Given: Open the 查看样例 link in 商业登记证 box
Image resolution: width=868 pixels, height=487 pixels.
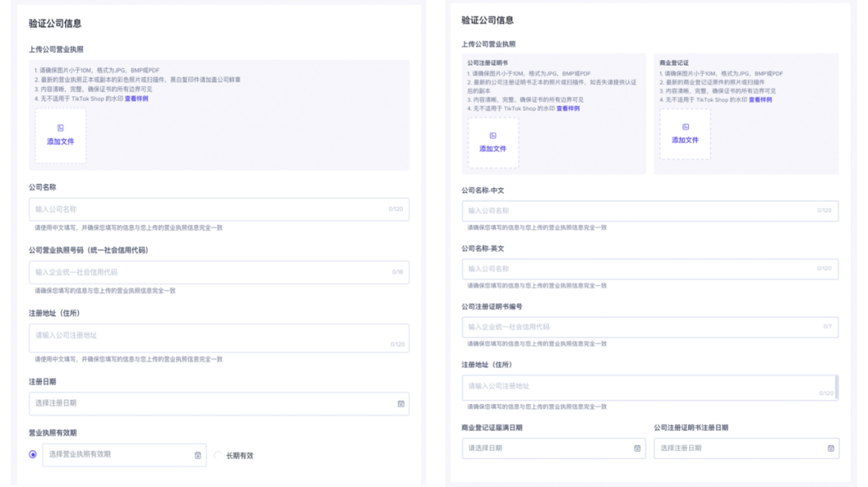Looking at the screenshot, I should pos(759,100).
